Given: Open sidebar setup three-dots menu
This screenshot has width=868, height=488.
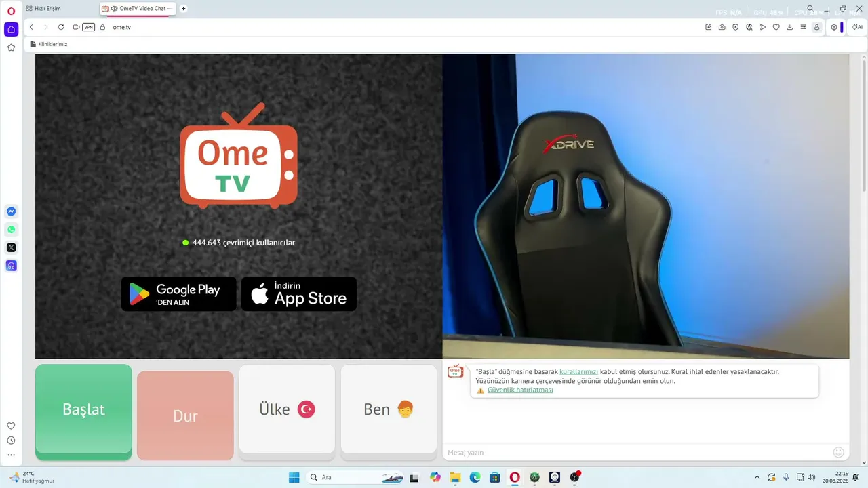Looking at the screenshot, I should click(11, 455).
